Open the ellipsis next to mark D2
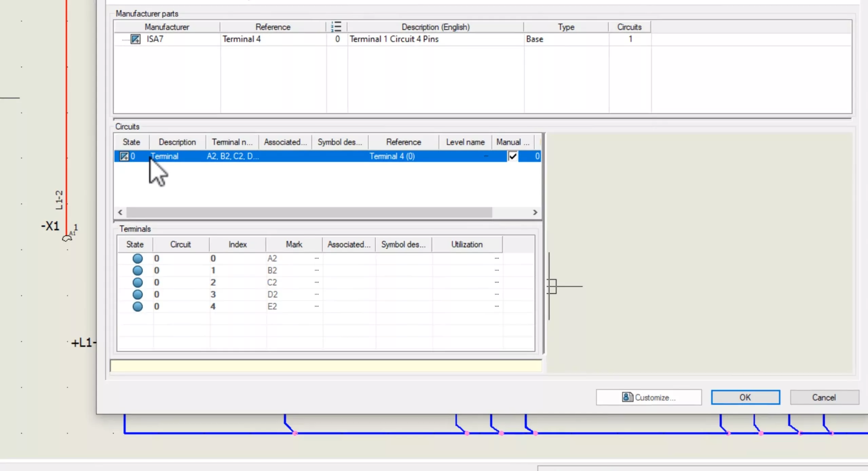 tap(317, 294)
